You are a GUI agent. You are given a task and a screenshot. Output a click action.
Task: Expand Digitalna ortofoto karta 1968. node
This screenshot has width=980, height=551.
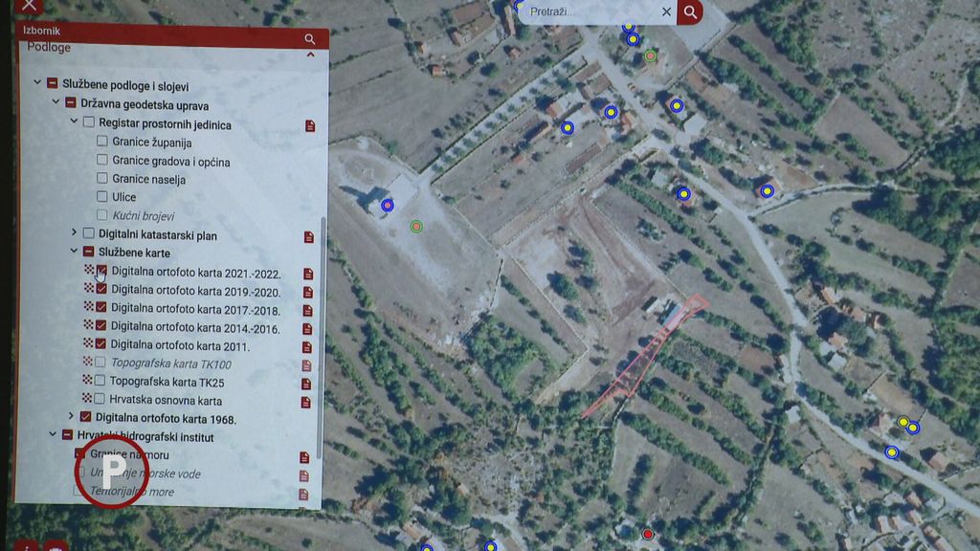[x=71, y=417]
